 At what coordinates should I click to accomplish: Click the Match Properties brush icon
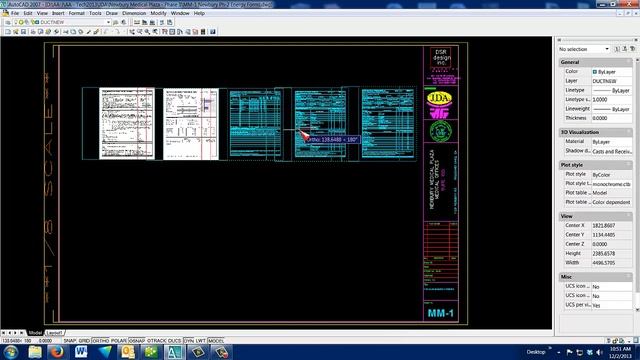89,31
